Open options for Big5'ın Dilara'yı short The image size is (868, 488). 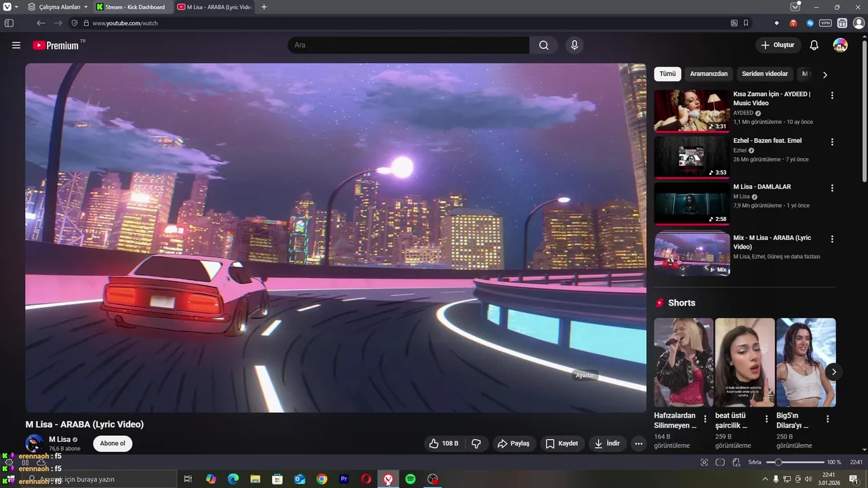click(827, 419)
